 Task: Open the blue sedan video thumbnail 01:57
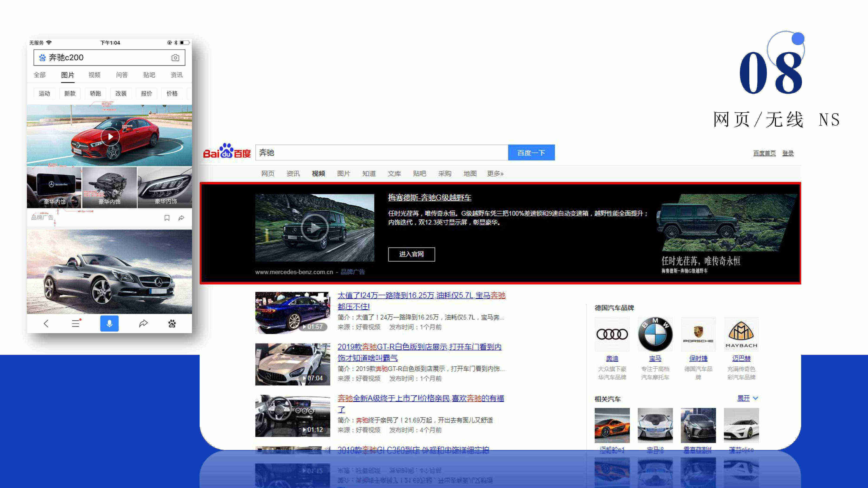click(x=293, y=313)
